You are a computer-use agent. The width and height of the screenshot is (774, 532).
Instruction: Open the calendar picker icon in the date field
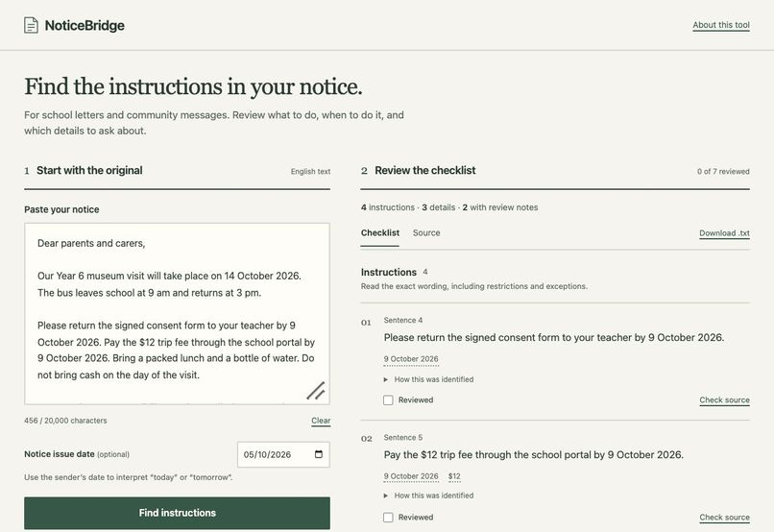tap(319, 454)
